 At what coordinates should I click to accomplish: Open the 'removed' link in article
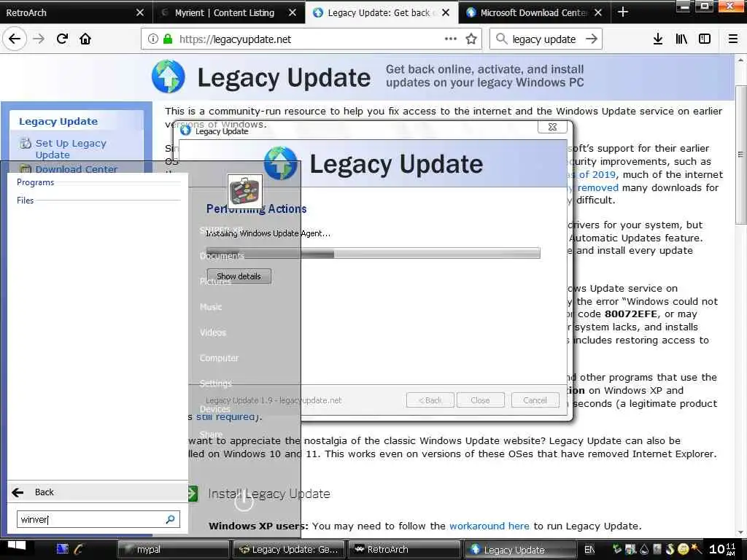[598, 187]
